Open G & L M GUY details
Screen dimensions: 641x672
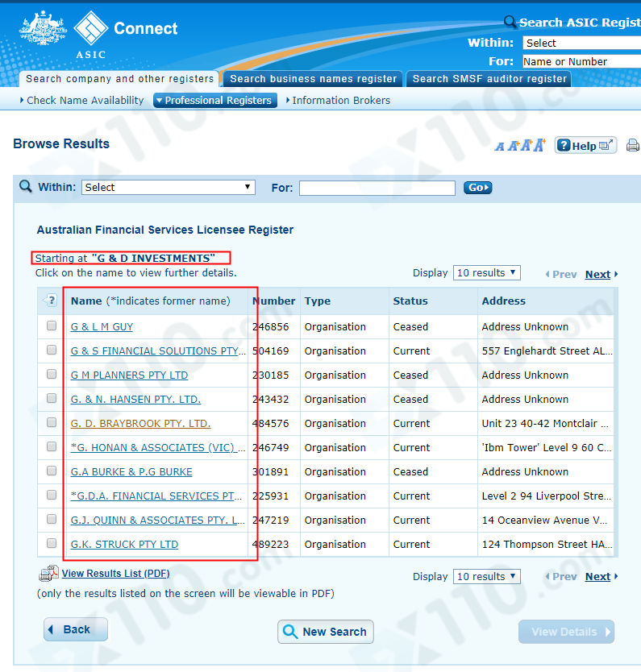click(x=102, y=327)
